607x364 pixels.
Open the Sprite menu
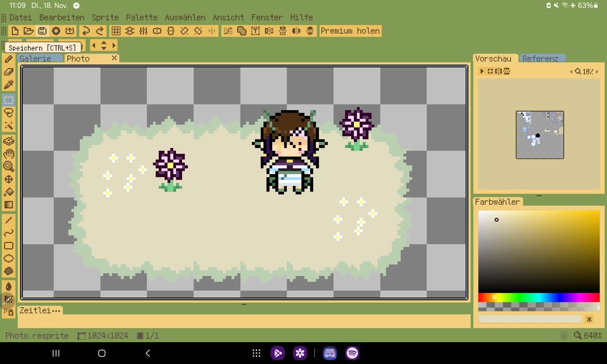point(105,17)
